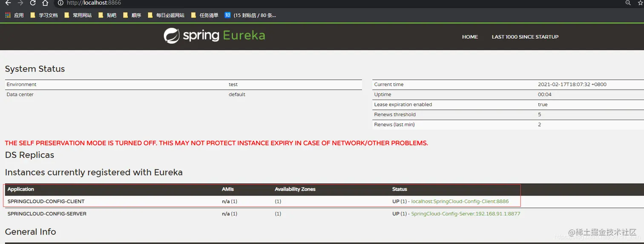Go back with the browser back arrow
The width and height of the screenshot is (644, 244).
pyautogui.click(x=8, y=3)
